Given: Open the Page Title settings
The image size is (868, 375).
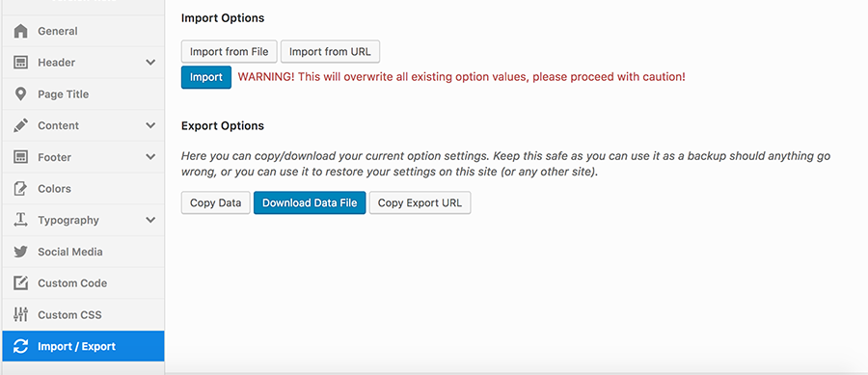Looking at the screenshot, I should pyautogui.click(x=83, y=94).
